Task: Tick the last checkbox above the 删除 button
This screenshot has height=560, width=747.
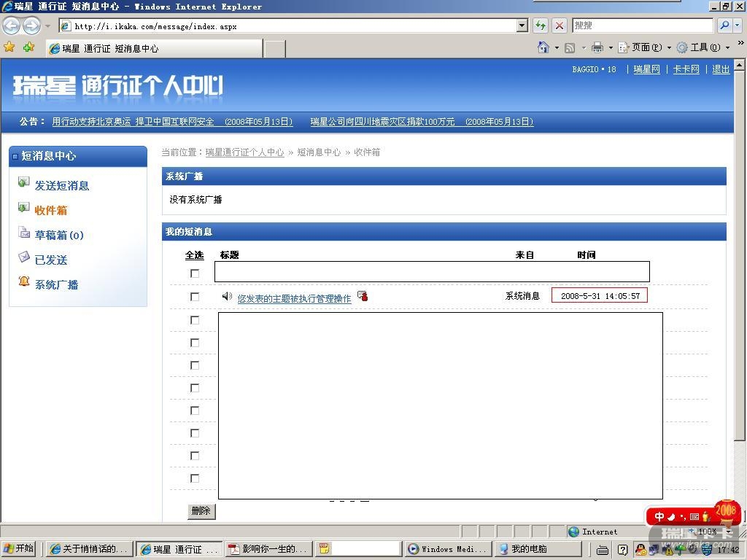Action: coord(194,478)
